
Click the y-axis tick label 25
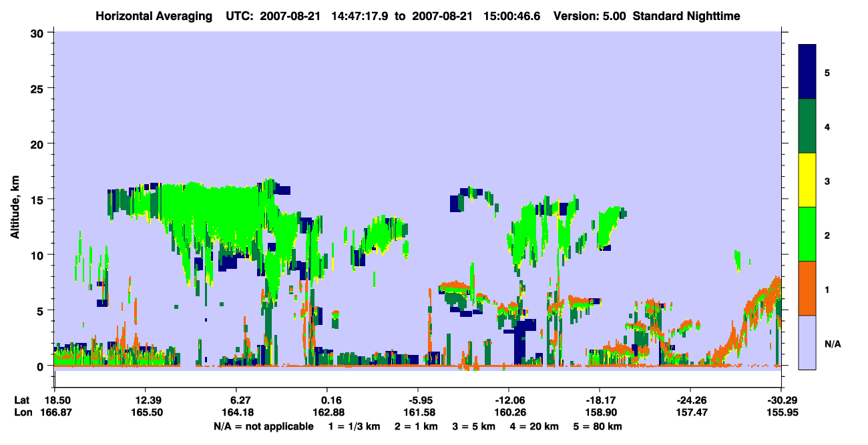39,88
